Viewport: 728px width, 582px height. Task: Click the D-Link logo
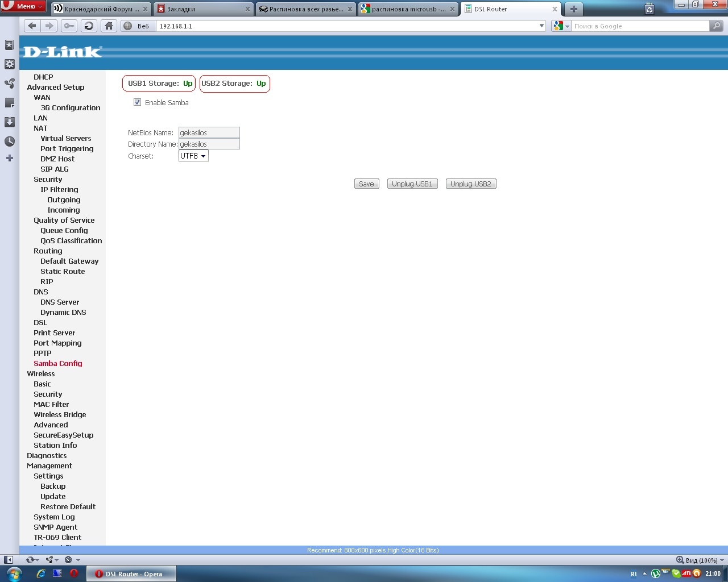(63, 52)
